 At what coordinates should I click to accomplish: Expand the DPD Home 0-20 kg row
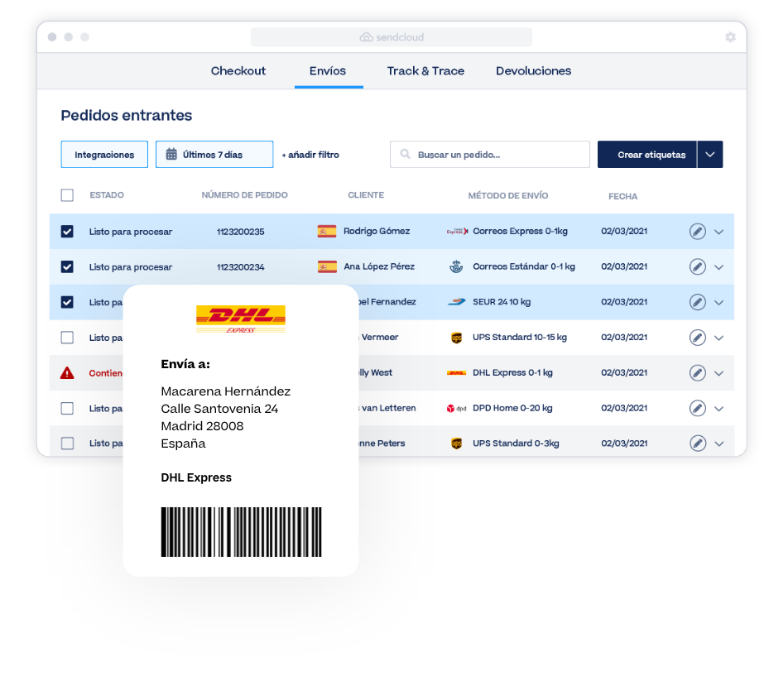[719, 409]
